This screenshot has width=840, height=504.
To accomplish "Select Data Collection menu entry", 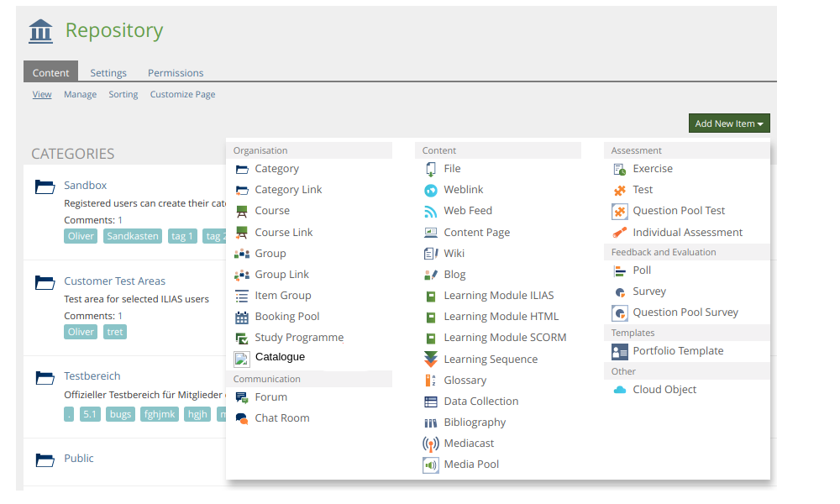I will pos(480,402).
